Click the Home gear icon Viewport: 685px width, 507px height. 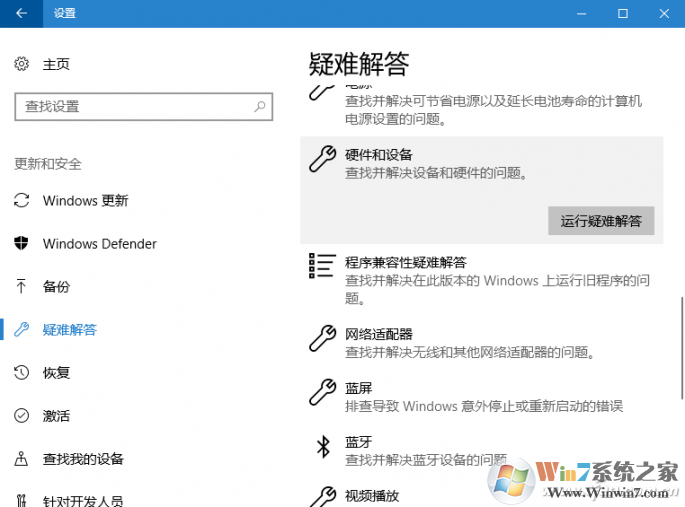point(22,64)
